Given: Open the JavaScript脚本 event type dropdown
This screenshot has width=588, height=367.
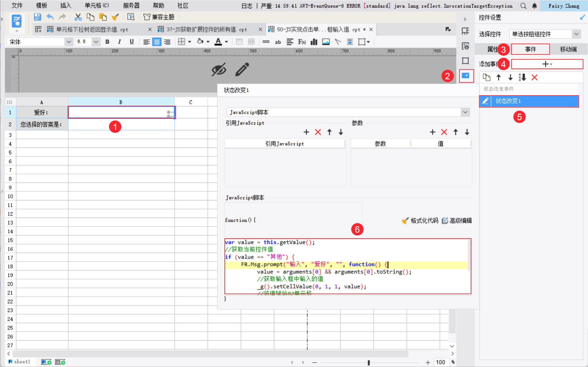Looking at the screenshot, I should [x=465, y=112].
